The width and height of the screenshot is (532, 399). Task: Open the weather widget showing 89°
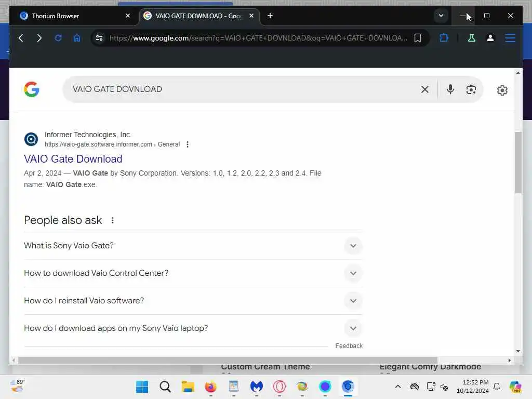(x=17, y=386)
